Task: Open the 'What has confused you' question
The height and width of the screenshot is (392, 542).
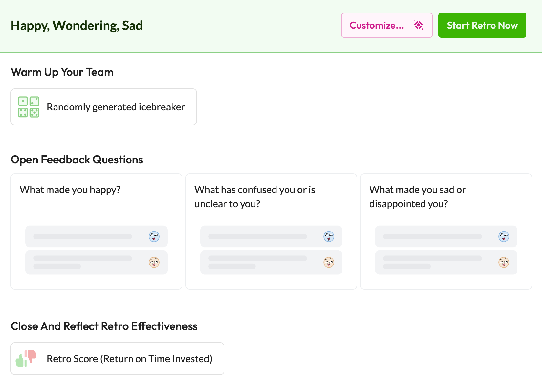Action: point(255,196)
